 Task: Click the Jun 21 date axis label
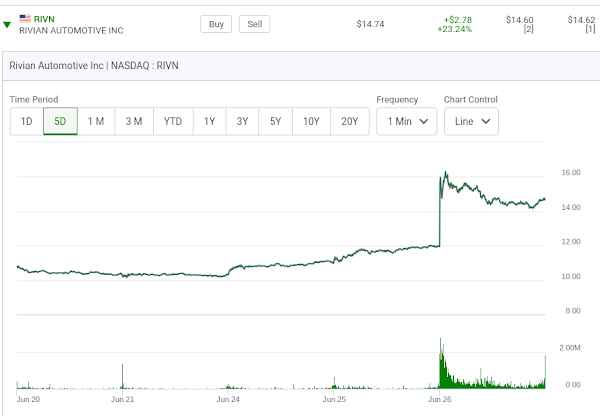(x=122, y=399)
